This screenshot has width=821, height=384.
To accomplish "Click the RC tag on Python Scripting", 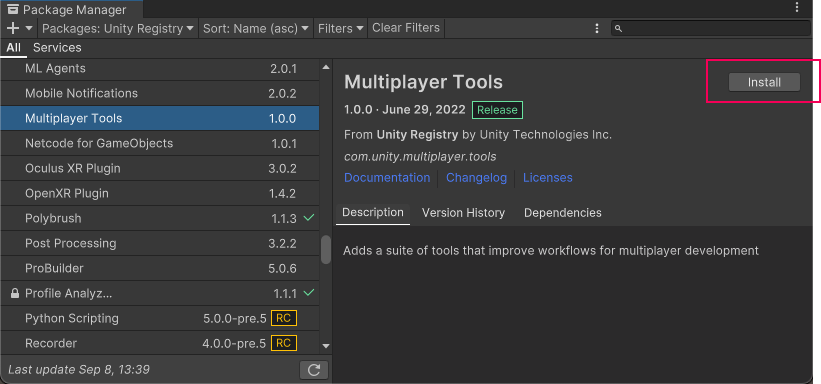I will coord(284,318).
